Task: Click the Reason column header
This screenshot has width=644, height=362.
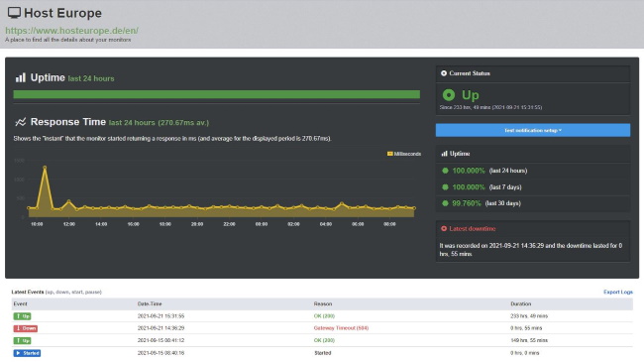Action: (x=323, y=304)
